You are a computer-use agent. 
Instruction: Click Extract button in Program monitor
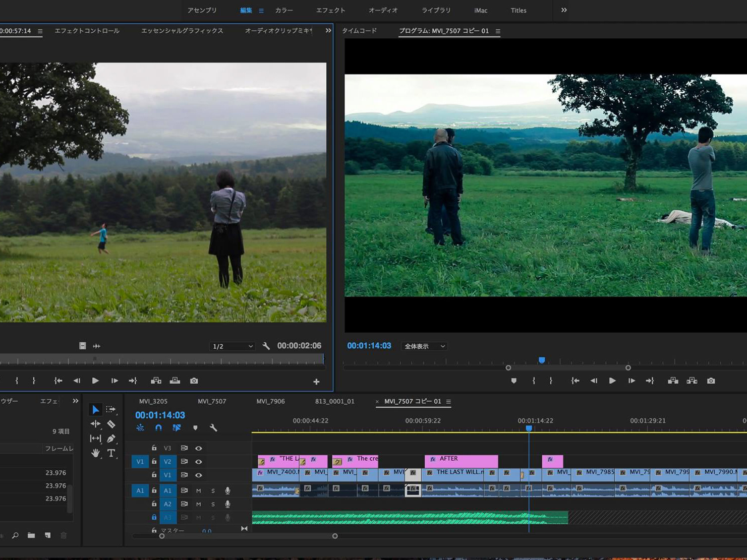(692, 381)
